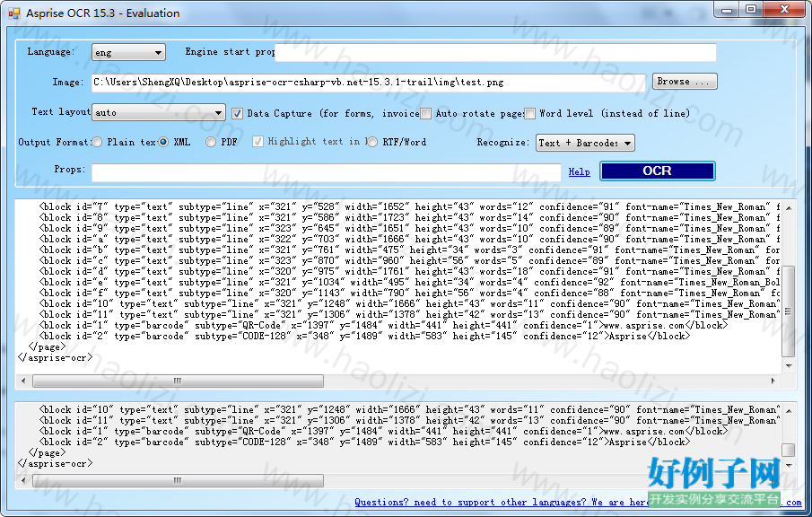This screenshot has height=517, width=812.
Task: Click the lower output vertical scrollbar thumb
Action: (788, 450)
